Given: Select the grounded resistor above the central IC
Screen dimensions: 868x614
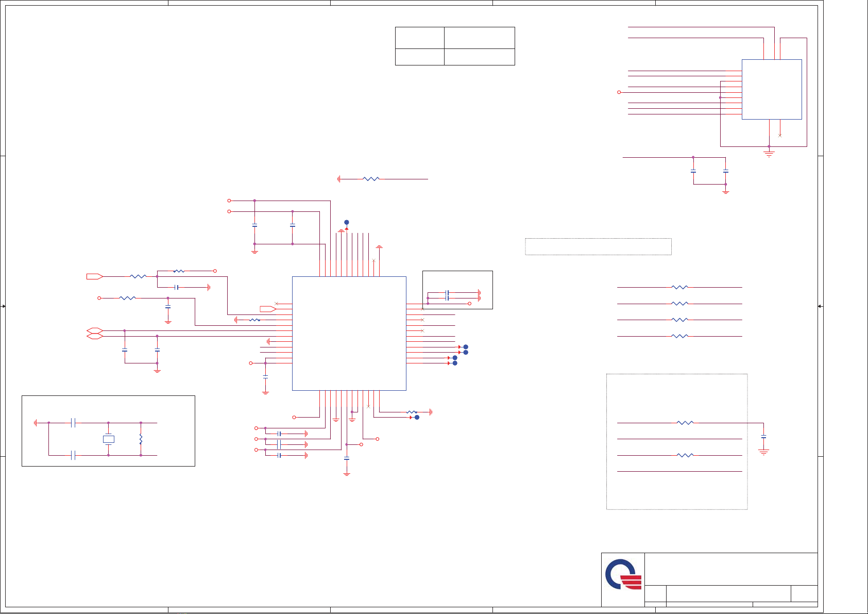Looking at the screenshot, I should 371,179.
